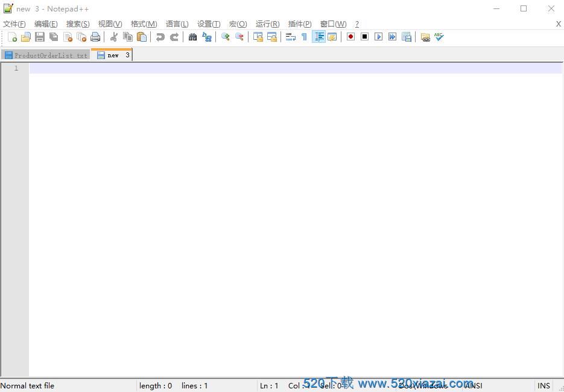The image size is (564, 392).
Task: Open the 语言(L) menu
Action: [x=177, y=24]
